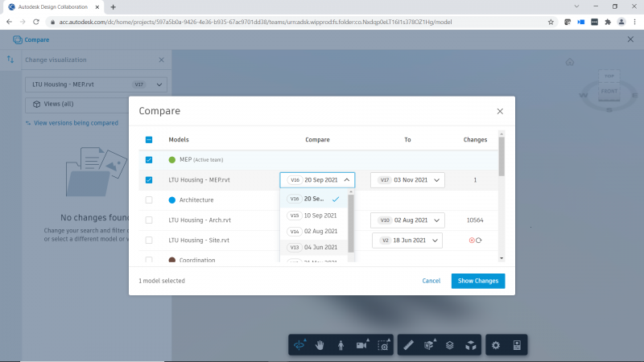Click the version list scrollbar
Viewport: 644px width, 362px height.
351,224
